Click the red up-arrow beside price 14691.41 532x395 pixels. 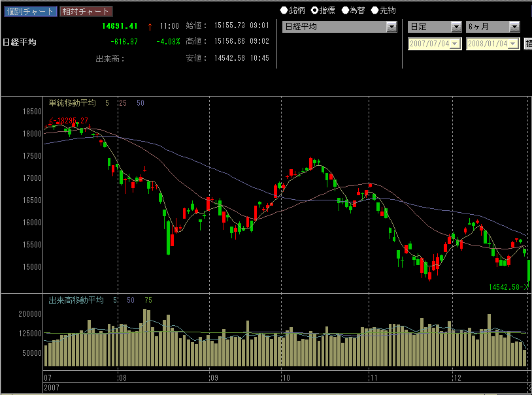pos(150,26)
